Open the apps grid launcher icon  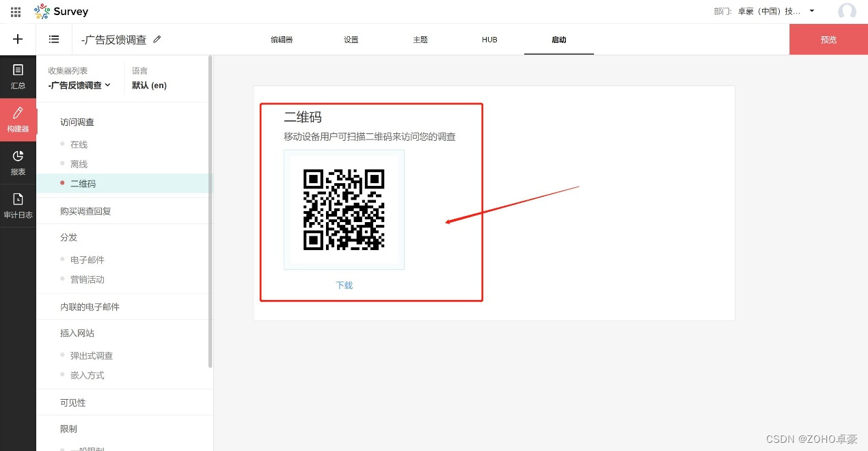click(16, 12)
